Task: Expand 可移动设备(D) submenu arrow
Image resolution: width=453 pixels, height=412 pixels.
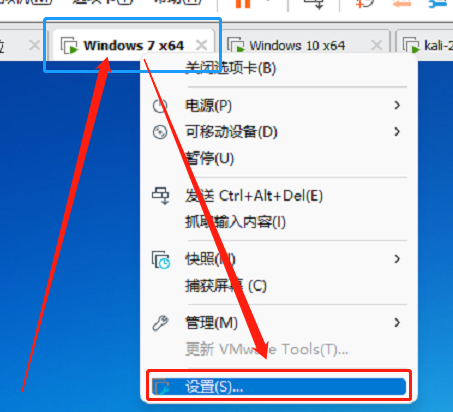Action: click(397, 132)
